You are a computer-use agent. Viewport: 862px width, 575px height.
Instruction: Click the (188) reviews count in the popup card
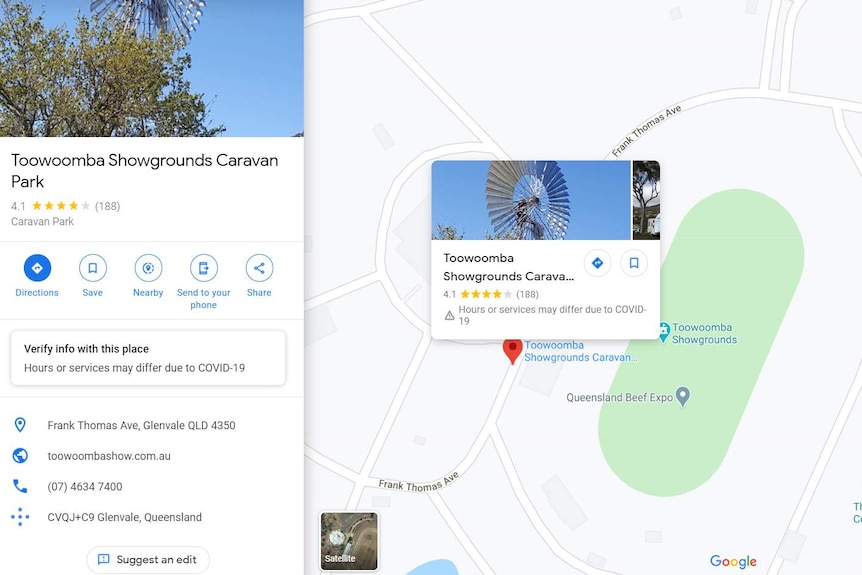pyautogui.click(x=527, y=294)
